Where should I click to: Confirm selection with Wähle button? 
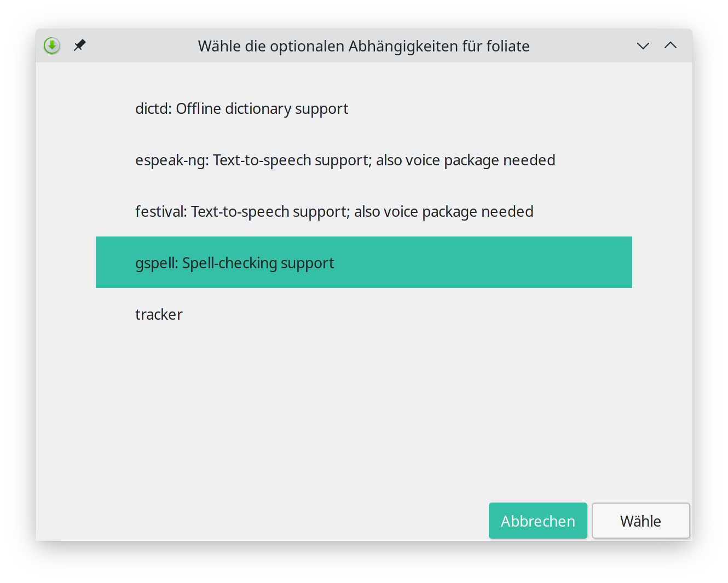tap(641, 521)
